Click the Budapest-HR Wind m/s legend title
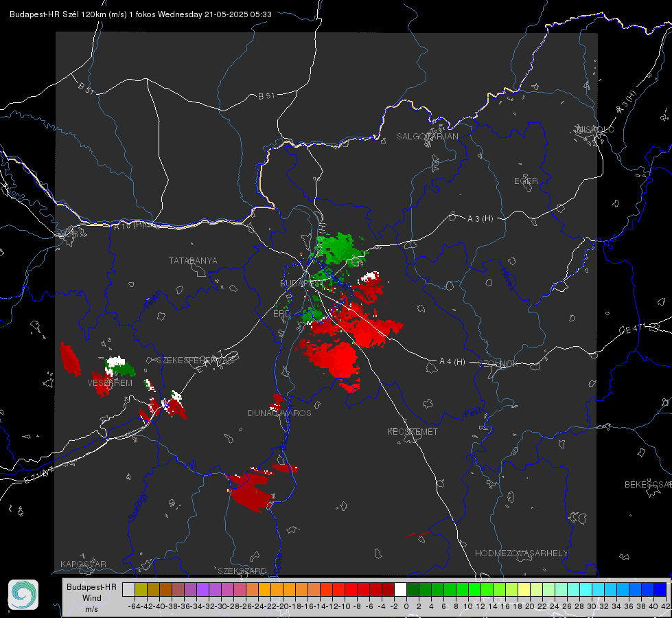 [92, 597]
